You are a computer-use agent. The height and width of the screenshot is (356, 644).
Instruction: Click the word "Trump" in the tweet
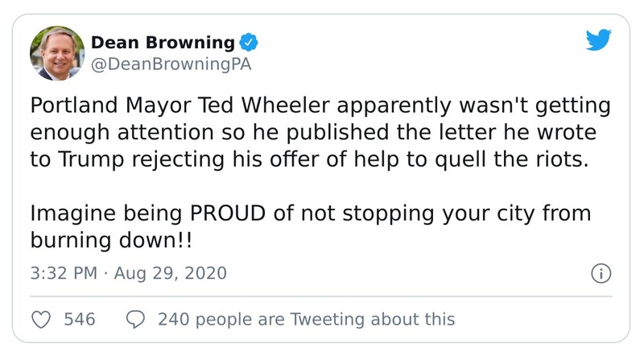(88, 159)
